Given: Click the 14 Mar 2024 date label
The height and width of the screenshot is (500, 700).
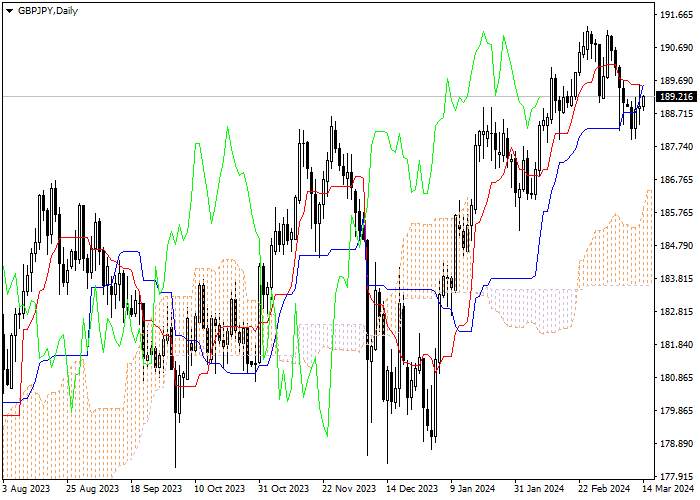Looking at the screenshot, I should tap(668, 488).
